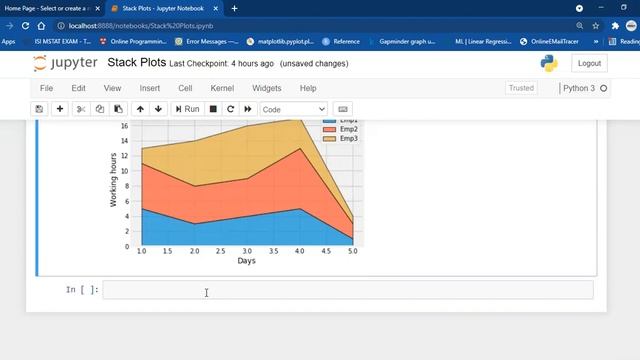640x360 pixels.
Task: Open the Cell menu
Action: [x=185, y=88]
